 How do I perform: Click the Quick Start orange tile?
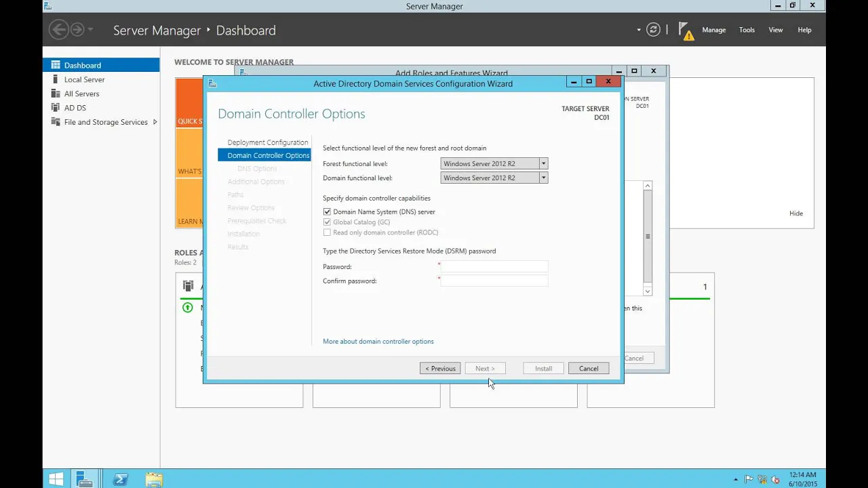(x=189, y=102)
